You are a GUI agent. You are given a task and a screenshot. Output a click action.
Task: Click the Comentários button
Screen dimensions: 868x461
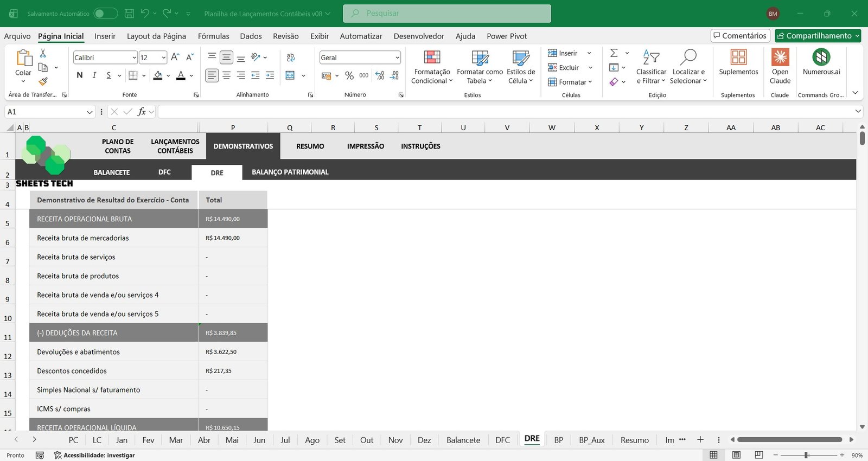pos(740,36)
